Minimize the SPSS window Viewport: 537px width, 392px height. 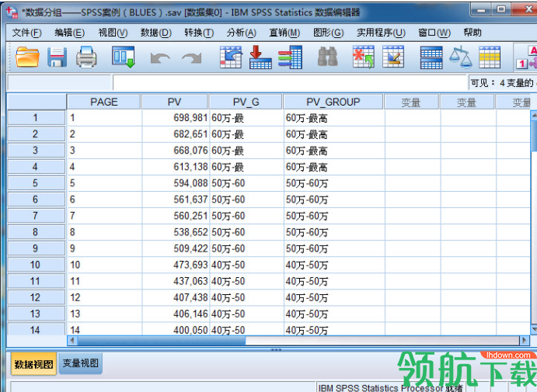tap(481, 10)
